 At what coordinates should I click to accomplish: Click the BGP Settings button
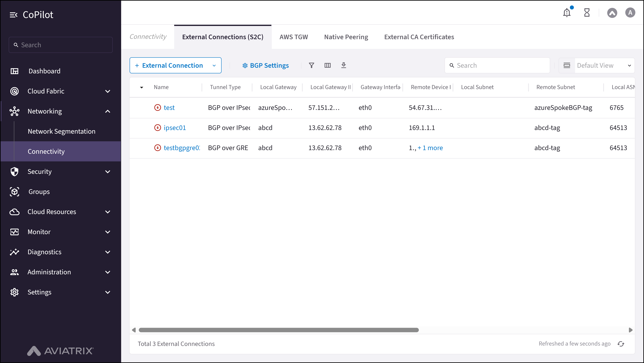pos(266,65)
